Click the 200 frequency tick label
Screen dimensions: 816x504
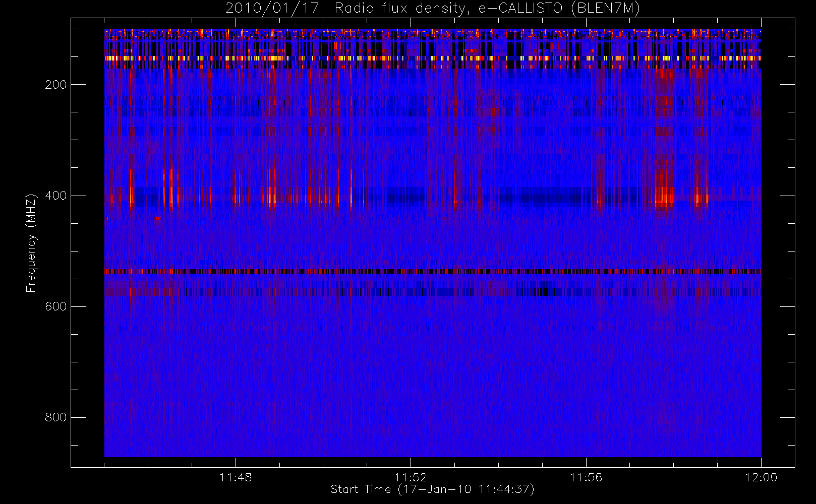click(55, 85)
